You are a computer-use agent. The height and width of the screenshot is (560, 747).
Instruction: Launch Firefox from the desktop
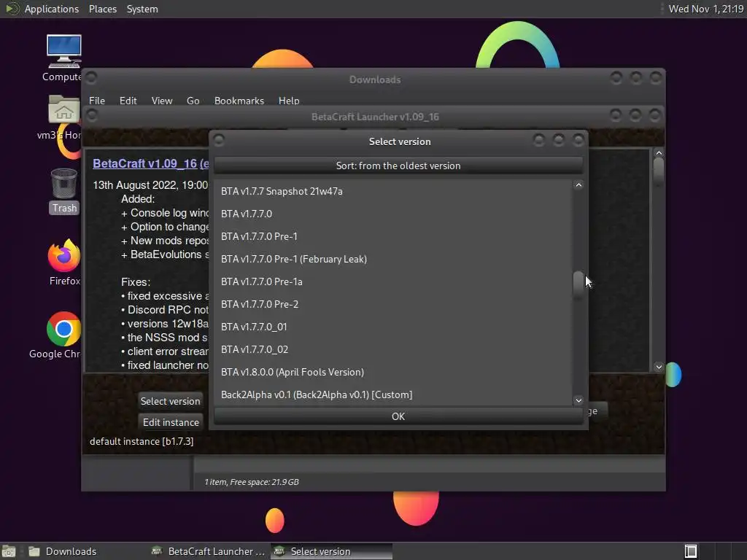(64, 256)
